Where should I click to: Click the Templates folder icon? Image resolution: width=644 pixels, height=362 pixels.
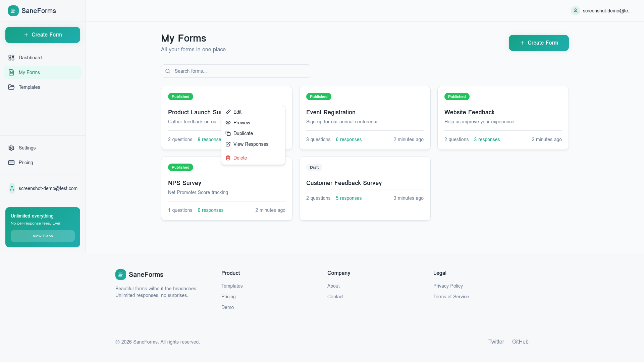(x=11, y=87)
